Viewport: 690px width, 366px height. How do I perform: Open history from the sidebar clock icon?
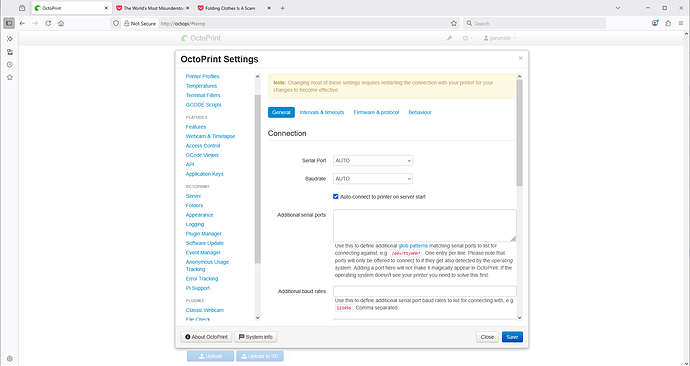pos(10,65)
